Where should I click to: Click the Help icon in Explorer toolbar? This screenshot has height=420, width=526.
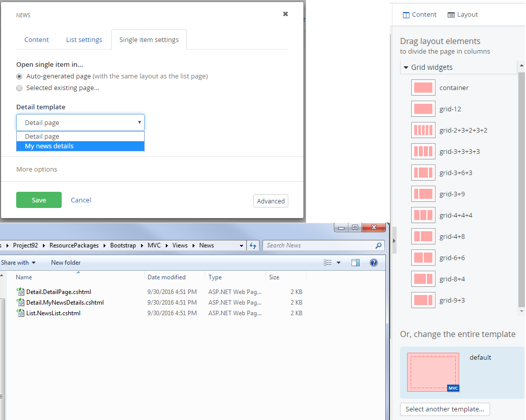373,262
